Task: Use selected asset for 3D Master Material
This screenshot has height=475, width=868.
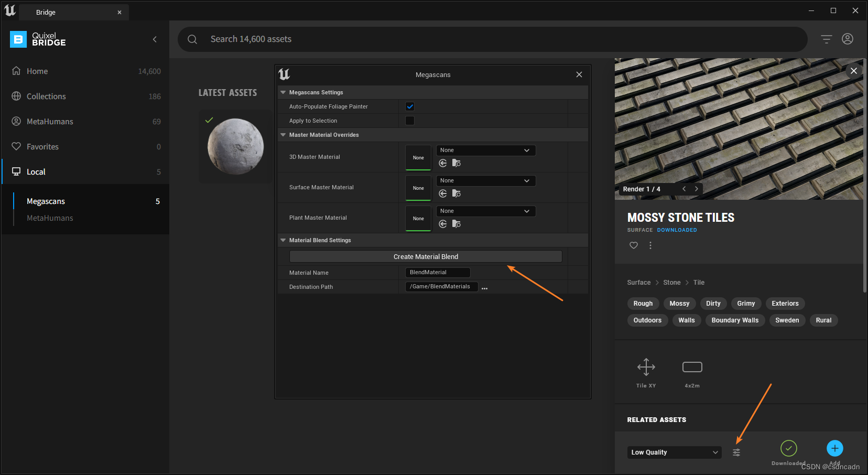Action: (443, 164)
